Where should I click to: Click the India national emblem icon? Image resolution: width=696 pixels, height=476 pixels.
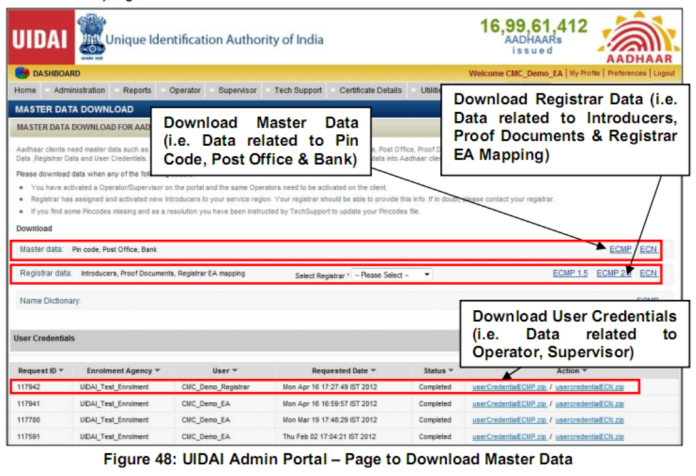(x=91, y=38)
